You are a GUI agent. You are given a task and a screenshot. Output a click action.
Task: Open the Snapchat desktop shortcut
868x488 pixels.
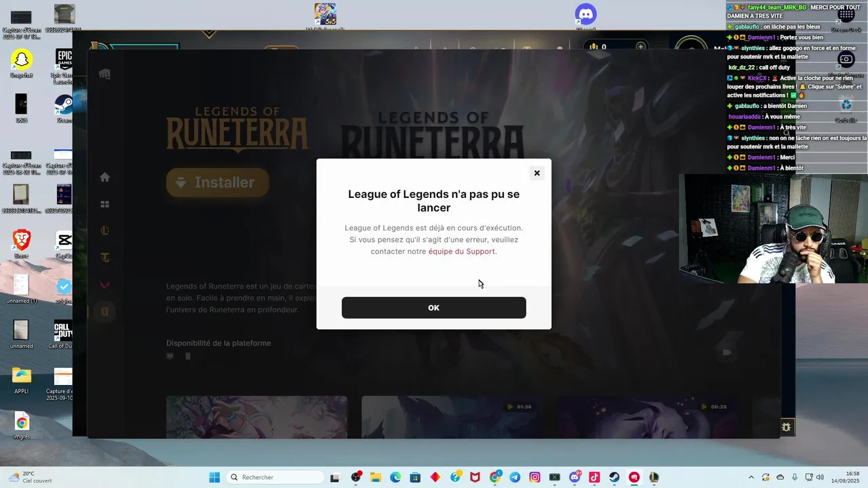coord(22,63)
